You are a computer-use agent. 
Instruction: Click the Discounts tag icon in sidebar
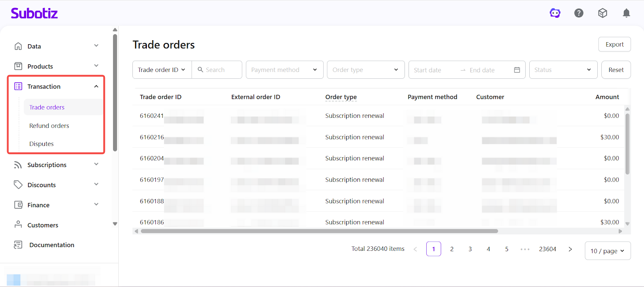[x=18, y=184]
